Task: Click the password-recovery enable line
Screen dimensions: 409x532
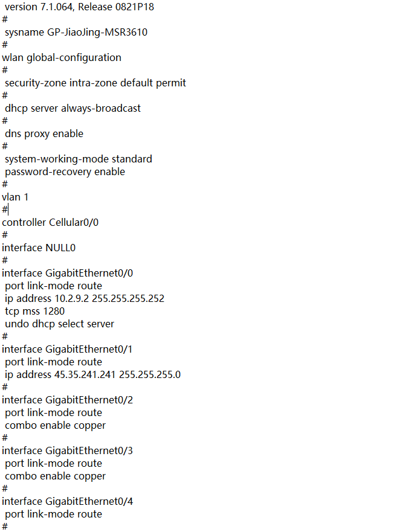Action: pyautogui.click(x=65, y=171)
